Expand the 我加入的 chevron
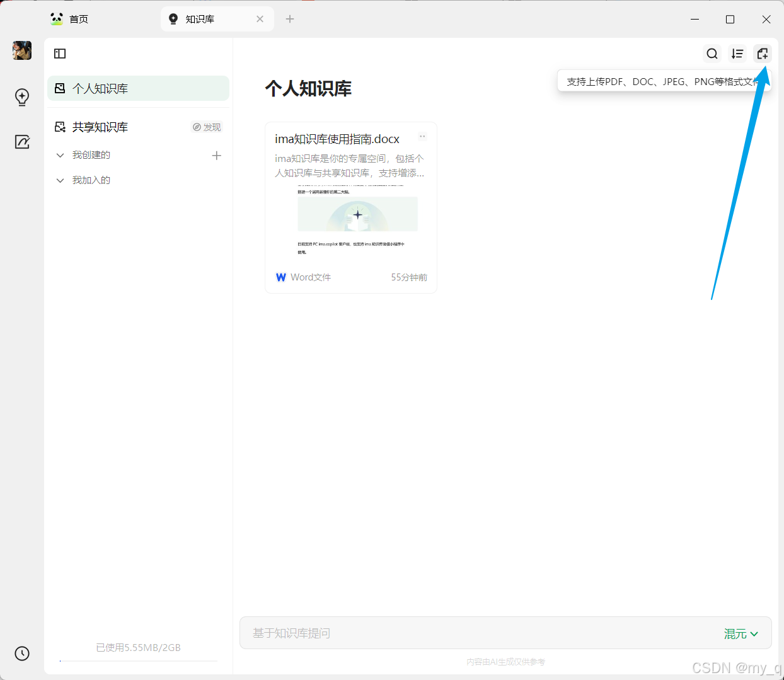Image resolution: width=784 pixels, height=680 pixels. [x=61, y=180]
